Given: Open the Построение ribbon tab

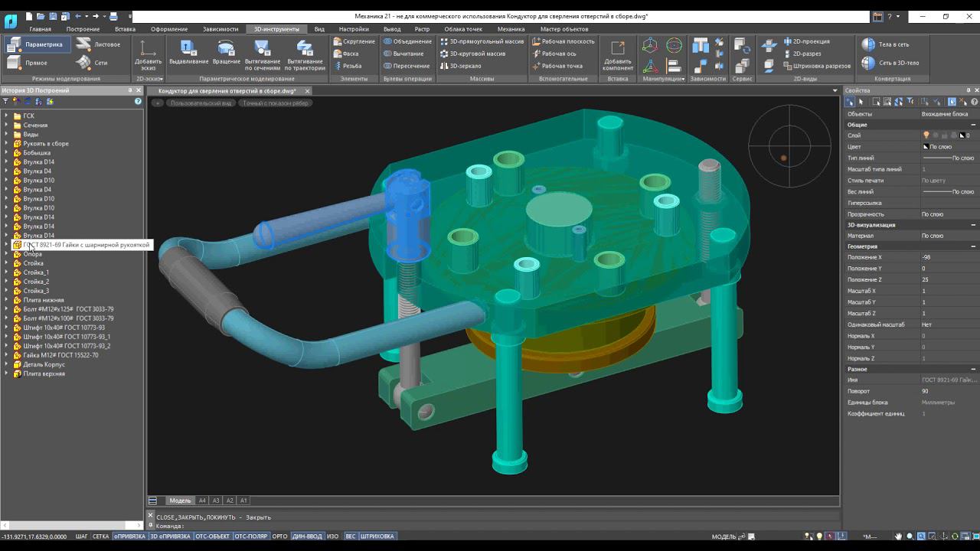Looking at the screenshot, I should click(x=83, y=29).
